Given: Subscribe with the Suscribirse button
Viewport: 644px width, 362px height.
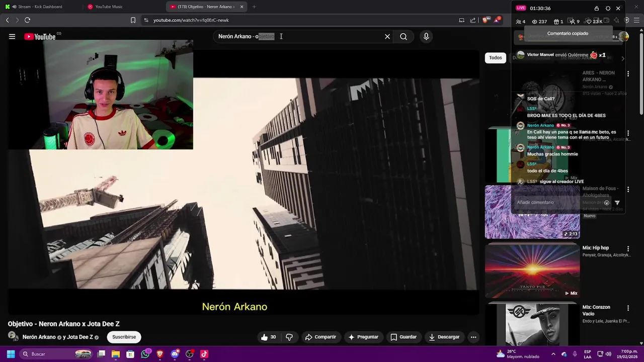Looking at the screenshot, I should point(124,337).
